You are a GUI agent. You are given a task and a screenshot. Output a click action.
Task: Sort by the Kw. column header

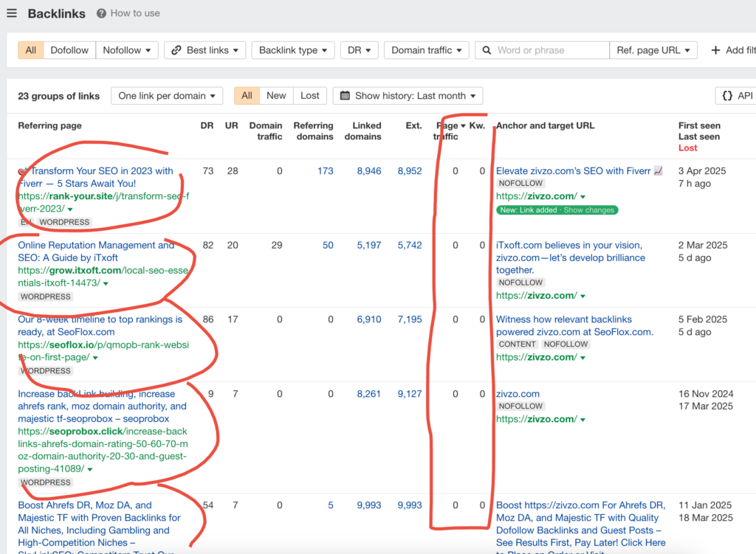pos(478,125)
